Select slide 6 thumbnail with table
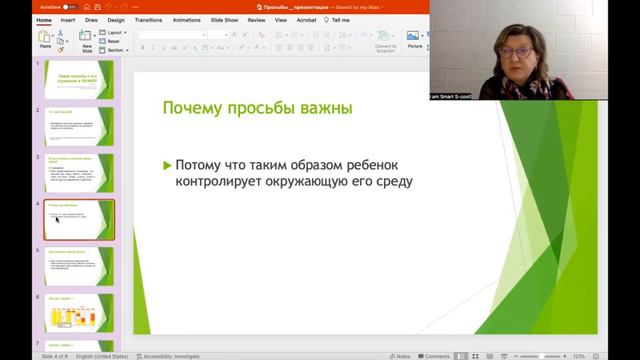Viewport: 640px width, 360px height. [x=79, y=313]
